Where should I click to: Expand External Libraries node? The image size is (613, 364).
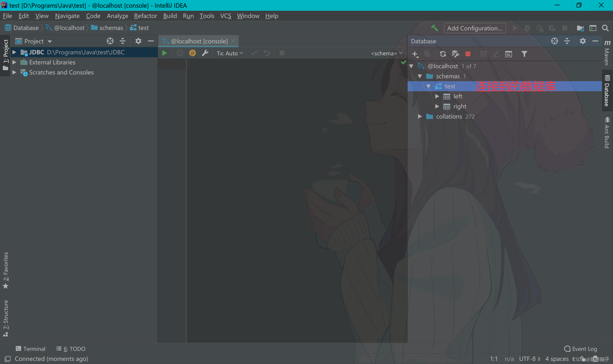click(14, 62)
